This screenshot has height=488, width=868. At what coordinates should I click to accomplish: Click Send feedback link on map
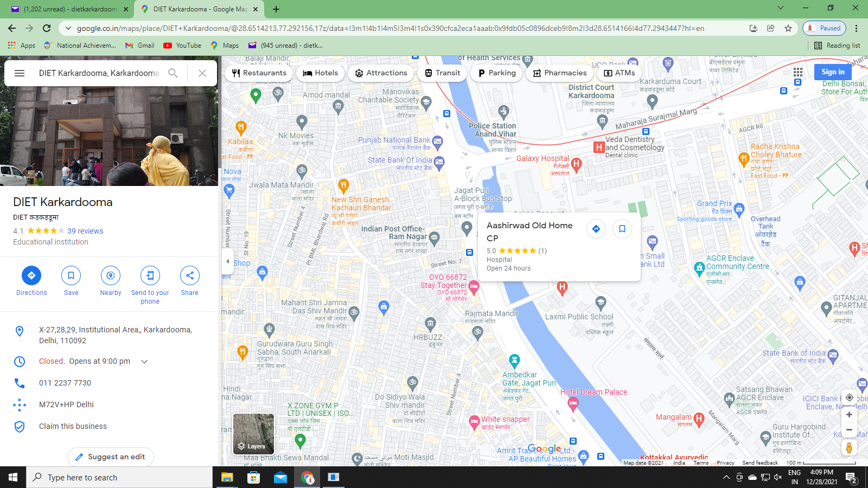[759, 463]
